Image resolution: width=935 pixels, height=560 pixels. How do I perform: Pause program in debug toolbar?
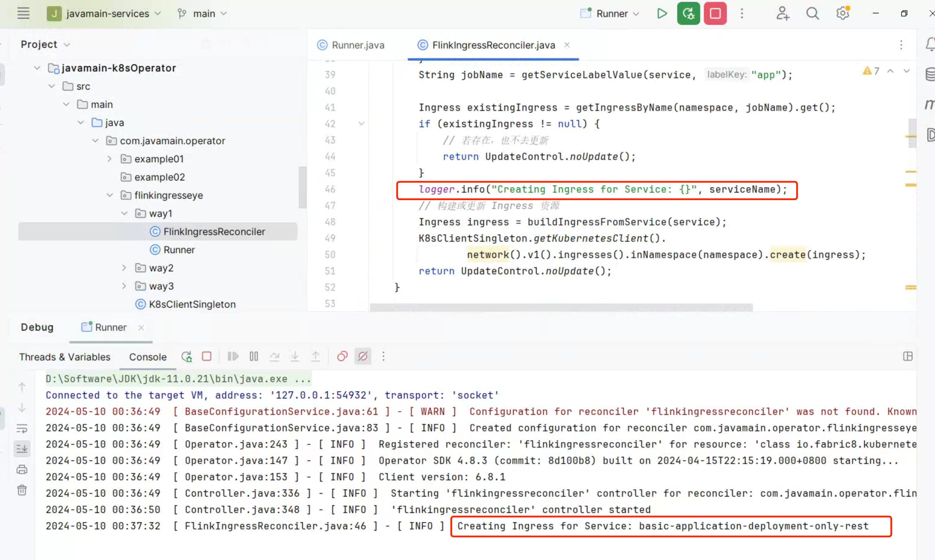point(254,357)
